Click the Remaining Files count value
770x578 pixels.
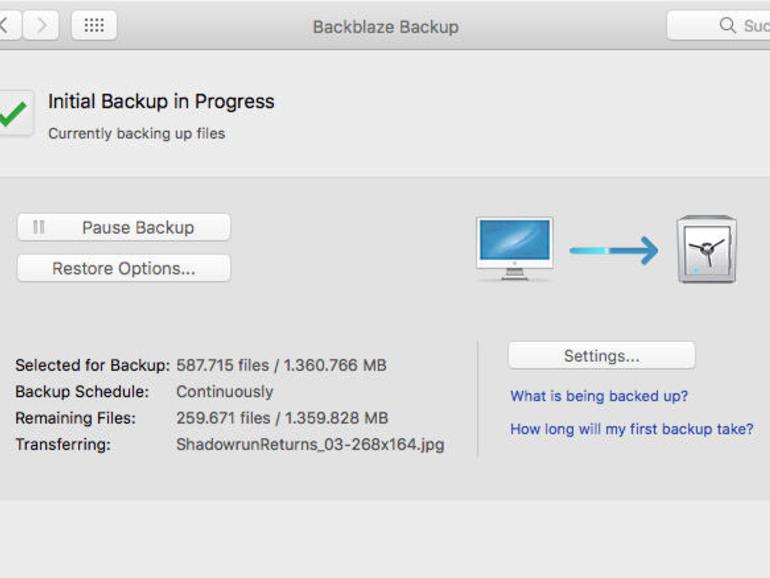282,418
